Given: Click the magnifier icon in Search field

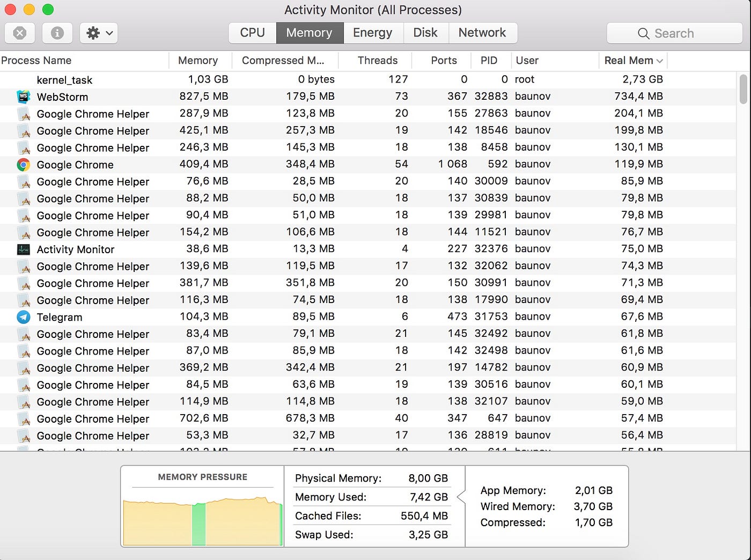Looking at the screenshot, I should [644, 33].
